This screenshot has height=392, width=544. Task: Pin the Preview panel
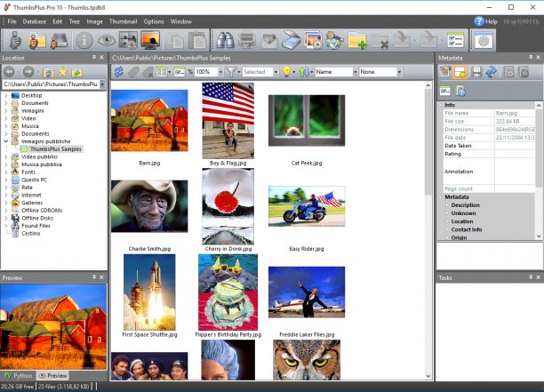pyautogui.click(x=94, y=277)
